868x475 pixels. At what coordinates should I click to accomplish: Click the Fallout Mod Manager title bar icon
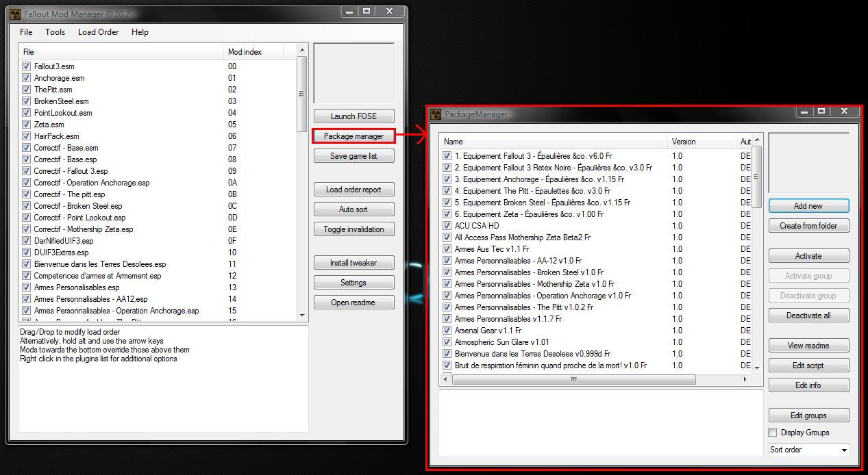coord(15,14)
